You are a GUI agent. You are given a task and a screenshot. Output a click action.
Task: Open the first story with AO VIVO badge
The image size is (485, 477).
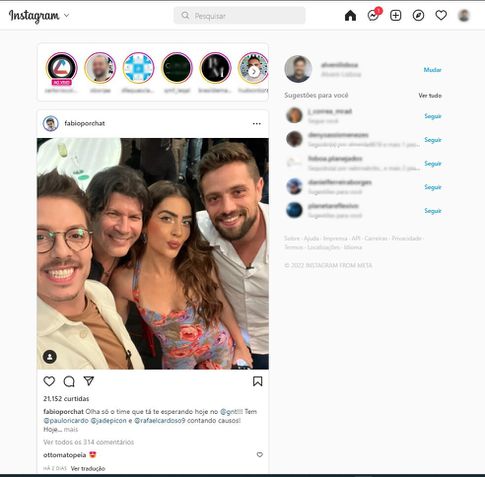pyautogui.click(x=61, y=69)
